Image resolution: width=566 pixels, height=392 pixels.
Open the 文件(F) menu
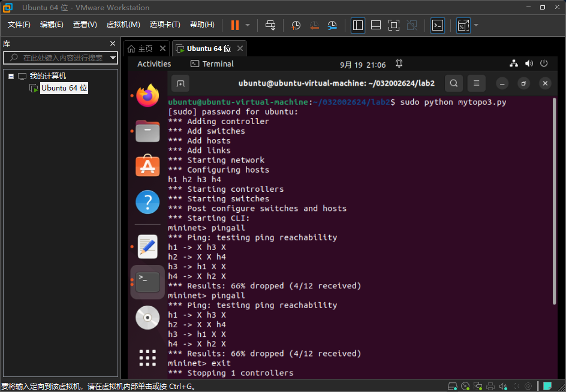click(19, 24)
